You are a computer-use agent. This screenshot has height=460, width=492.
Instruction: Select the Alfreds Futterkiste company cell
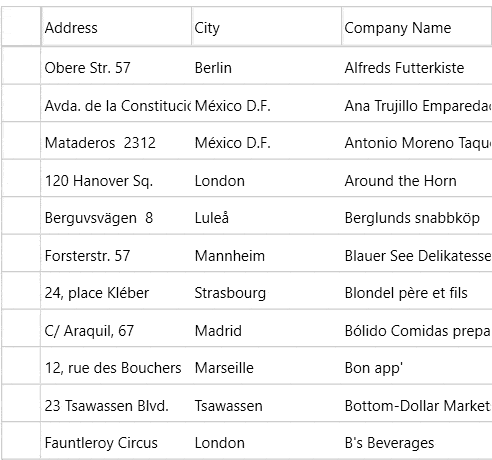(417, 66)
